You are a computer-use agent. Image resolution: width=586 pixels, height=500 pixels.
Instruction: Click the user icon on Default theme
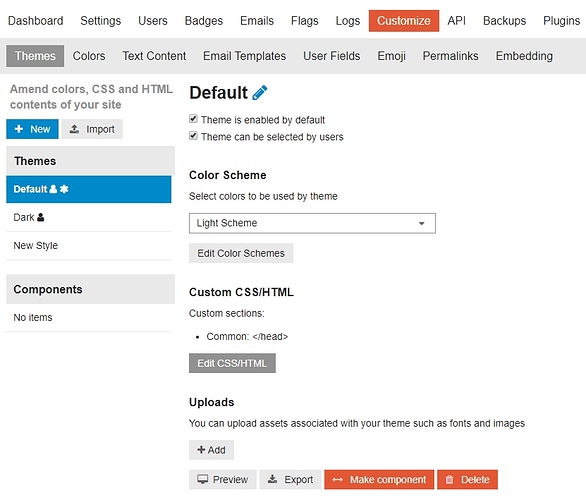coord(53,189)
